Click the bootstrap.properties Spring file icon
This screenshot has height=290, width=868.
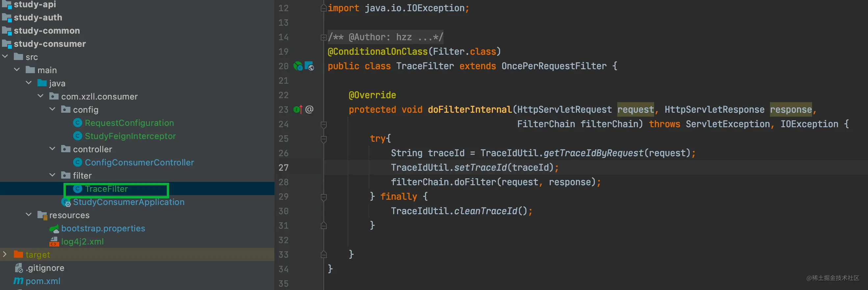coord(54,229)
